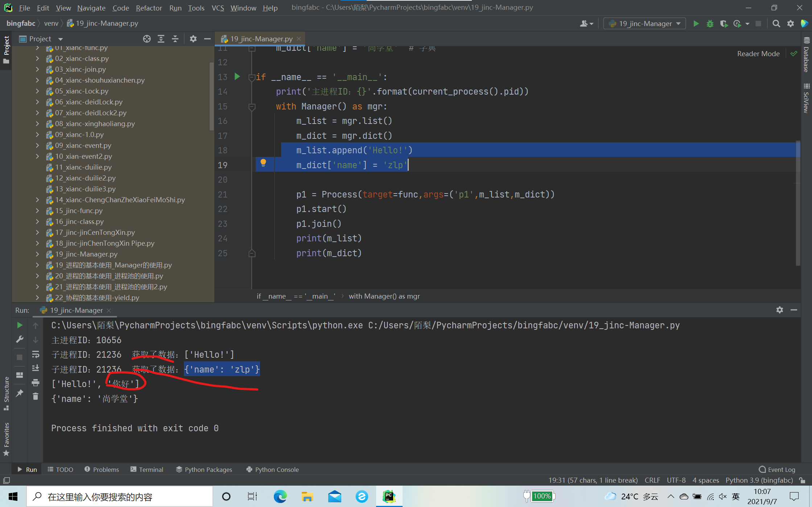Collapse all in Project panel

point(175,39)
